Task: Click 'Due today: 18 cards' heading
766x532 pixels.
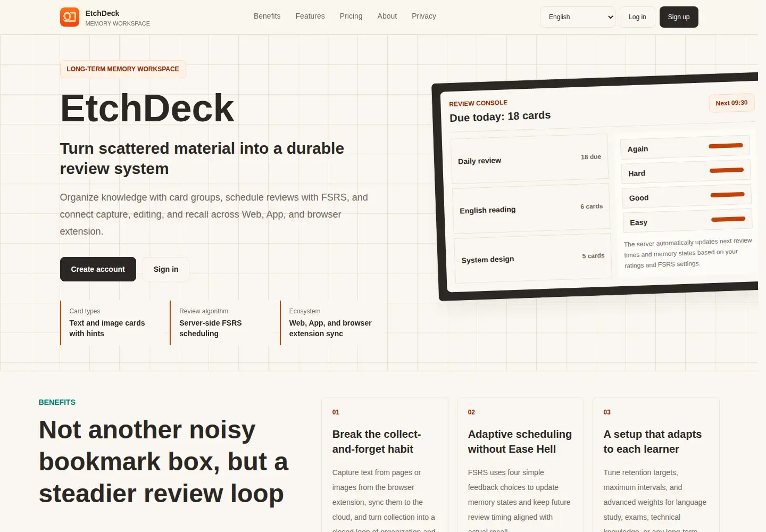Action: click(x=500, y=117)
